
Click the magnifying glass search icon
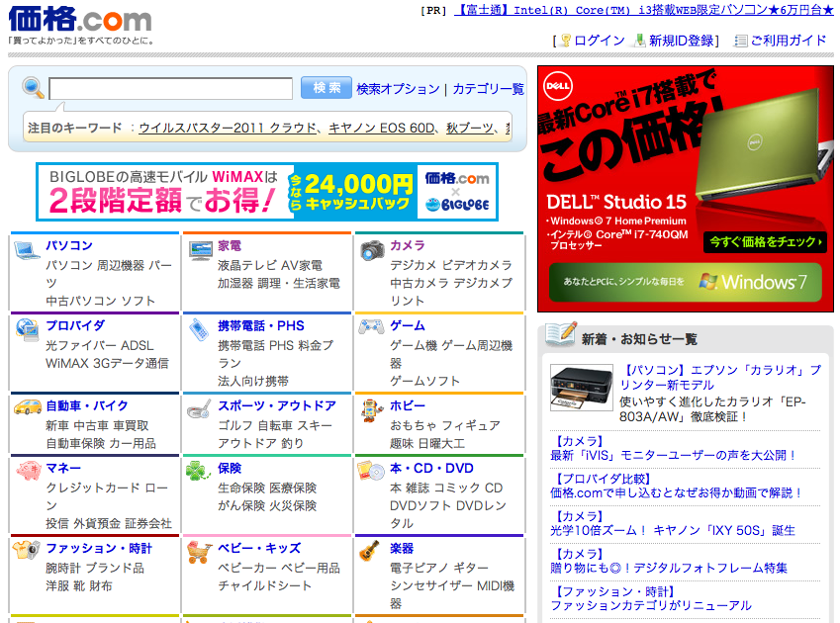tap(34, 88)
